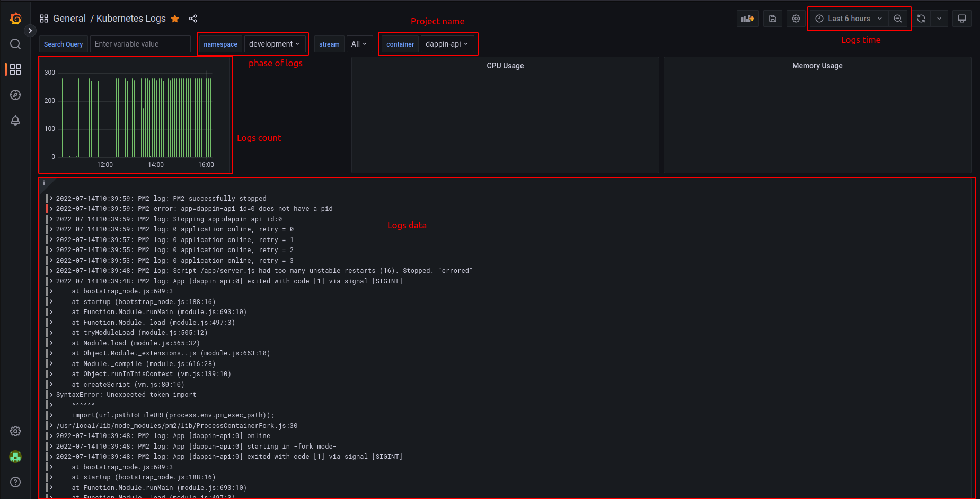The image size is (980, 499).
Task: Star the Kubernetes Logs dashboard
Action: (175, 19)
